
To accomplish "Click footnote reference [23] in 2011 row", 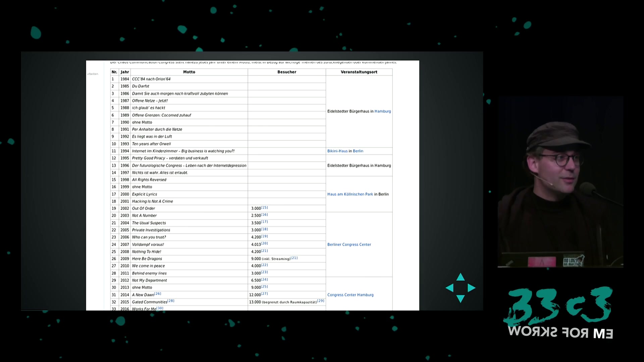I will [265, 272].
